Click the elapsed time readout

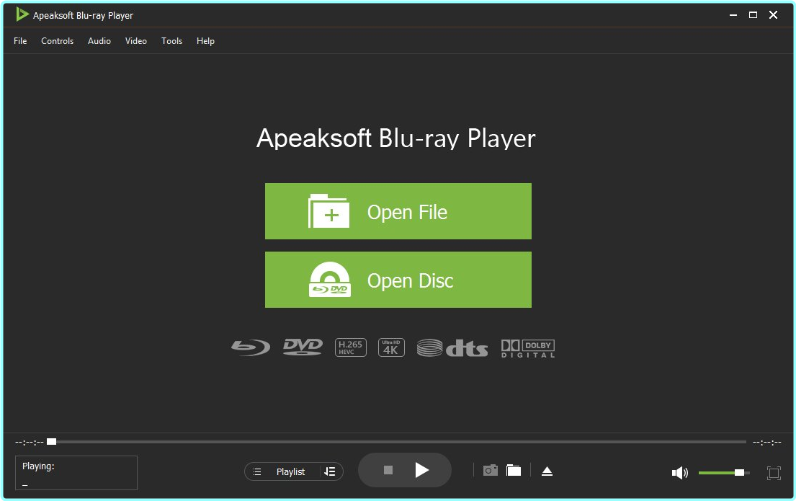point(29,443)
